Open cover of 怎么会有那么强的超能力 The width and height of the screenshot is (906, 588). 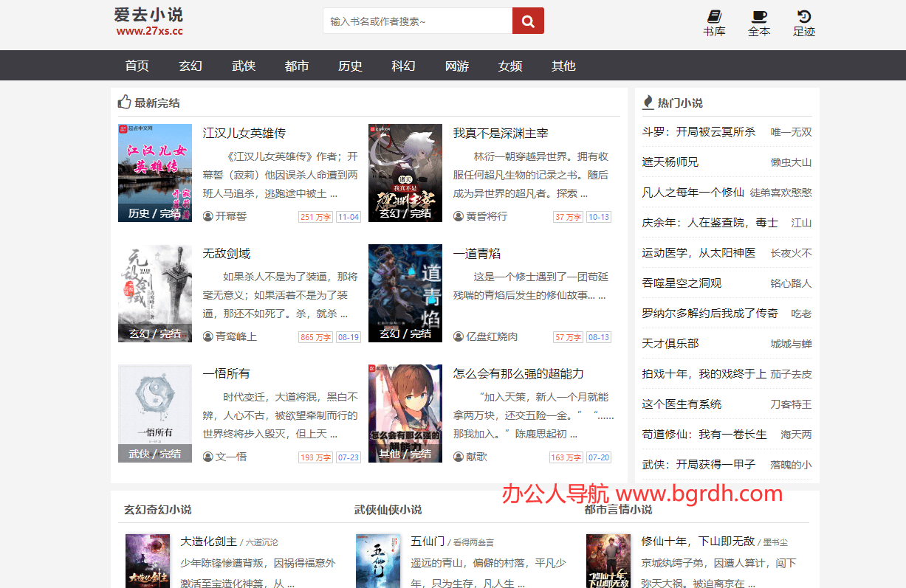405,413
